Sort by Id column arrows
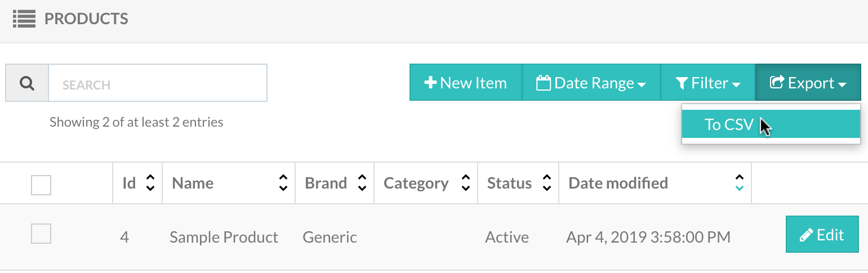The height and width of the screenshot is (273, 868). tap(150, 183)
